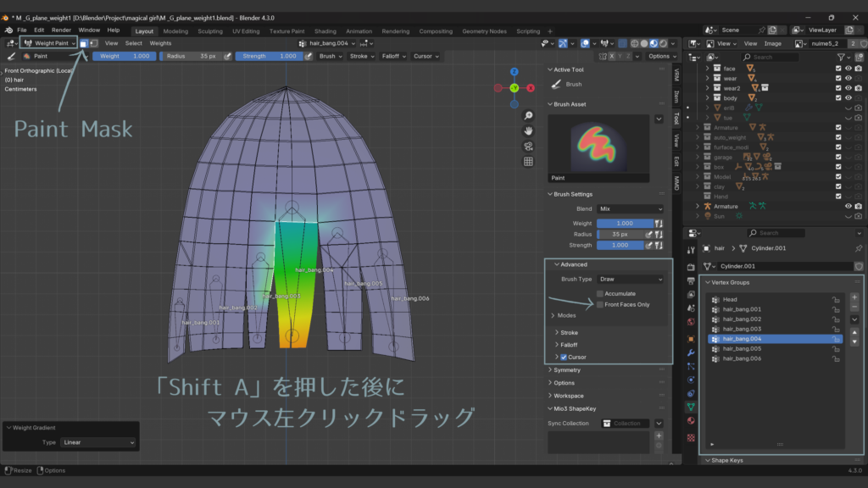
Task: Open the Modifiers wrench properties tab
Action: coord(691,351)
